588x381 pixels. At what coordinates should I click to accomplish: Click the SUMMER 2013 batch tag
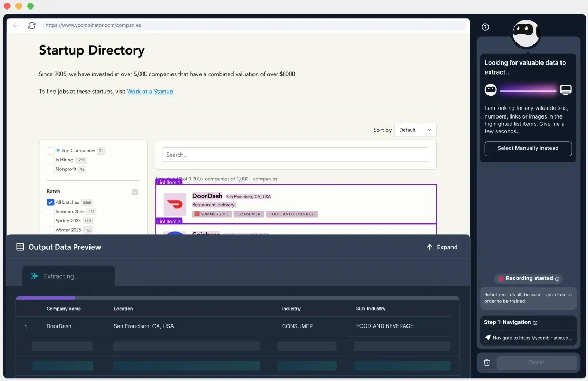(212, 214)
